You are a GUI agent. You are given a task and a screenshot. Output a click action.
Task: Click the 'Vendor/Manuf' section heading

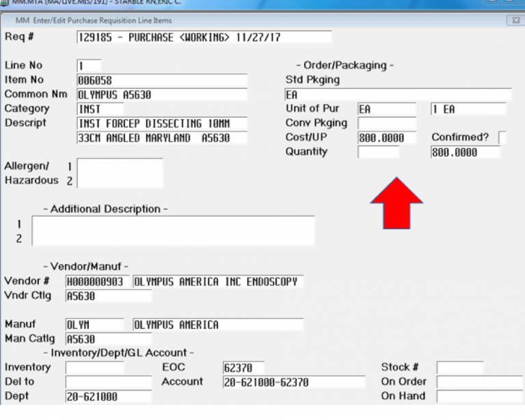coord(85,267)
